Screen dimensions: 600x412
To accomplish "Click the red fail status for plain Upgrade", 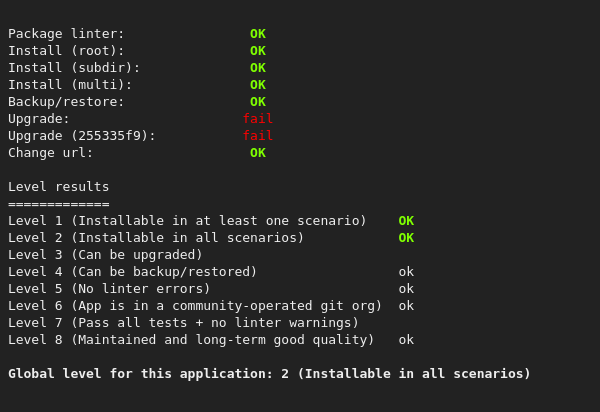I will (x=257, y=119).
